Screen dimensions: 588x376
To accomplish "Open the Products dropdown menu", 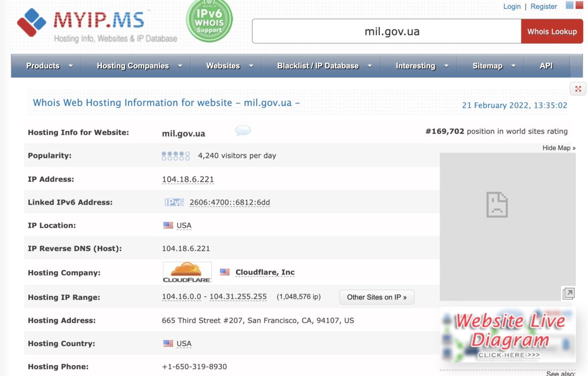I will 49,66.
